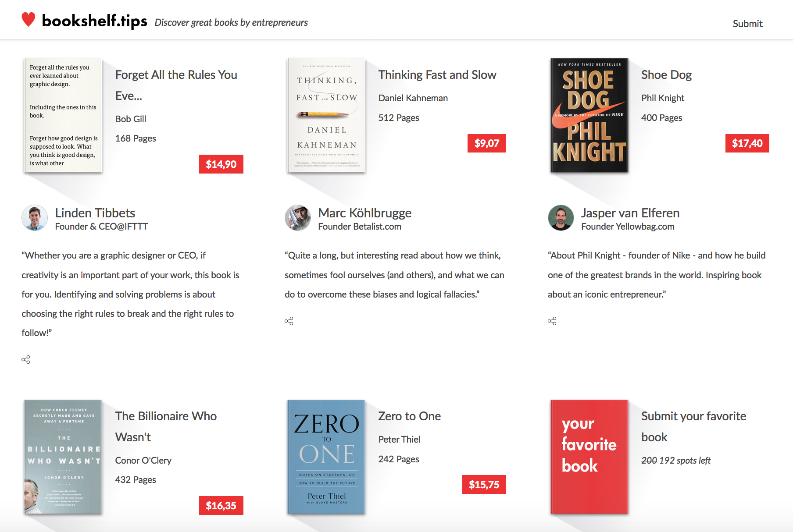Click the Founder Betalist.com link
793x532 pixels.
point(359,227)
